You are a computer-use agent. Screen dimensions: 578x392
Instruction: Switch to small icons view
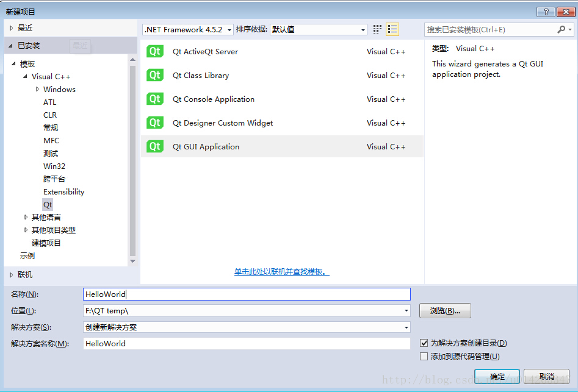coord(377,29)
